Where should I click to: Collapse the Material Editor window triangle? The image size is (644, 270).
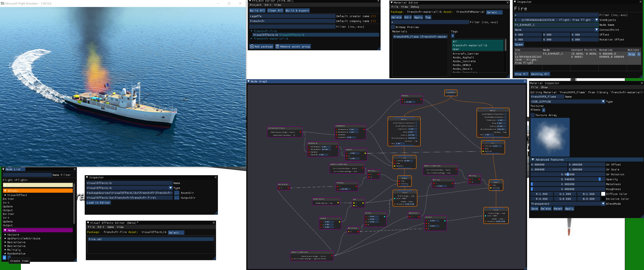tap(392, 2)
